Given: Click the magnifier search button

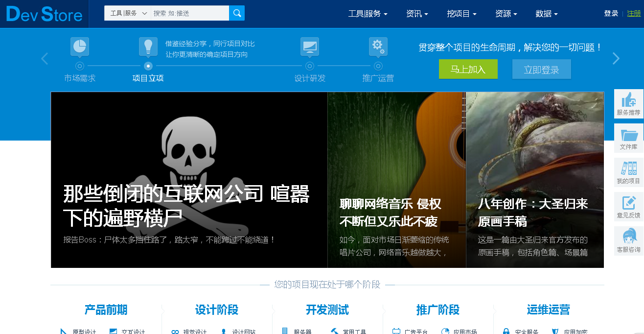Looking at the screenshot, I should coord(237,13).
